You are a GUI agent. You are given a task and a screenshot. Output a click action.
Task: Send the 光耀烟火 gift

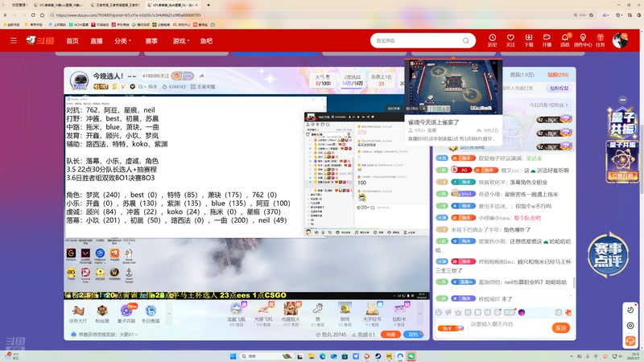click(x=291, y=314)
